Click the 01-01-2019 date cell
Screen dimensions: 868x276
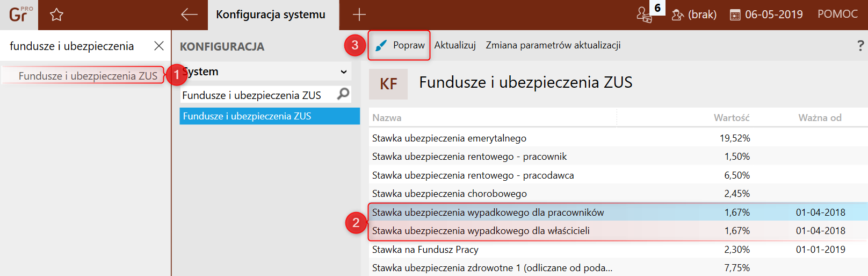[x=820, y=249]
